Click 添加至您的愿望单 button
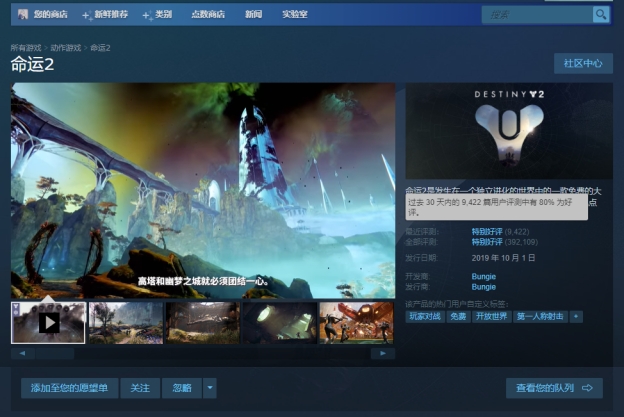This screenshot has width=624, height=417. tap(70, 388)
